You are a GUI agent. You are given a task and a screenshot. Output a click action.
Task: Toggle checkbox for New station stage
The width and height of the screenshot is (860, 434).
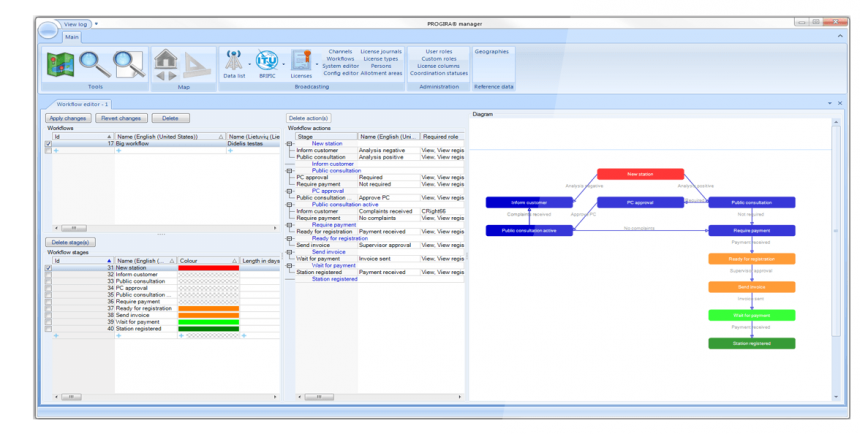click(x=49, y=268)
